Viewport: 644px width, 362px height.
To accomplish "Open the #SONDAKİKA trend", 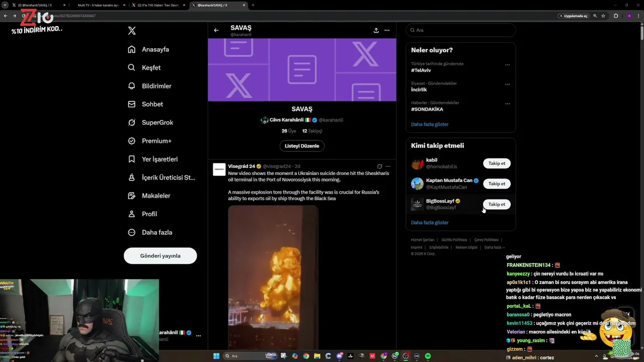I will [427, 109].
